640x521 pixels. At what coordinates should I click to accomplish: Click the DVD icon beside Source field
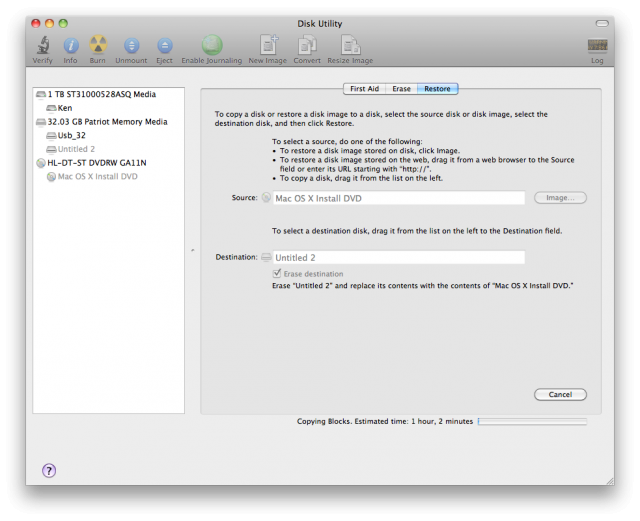coord(266,198)
